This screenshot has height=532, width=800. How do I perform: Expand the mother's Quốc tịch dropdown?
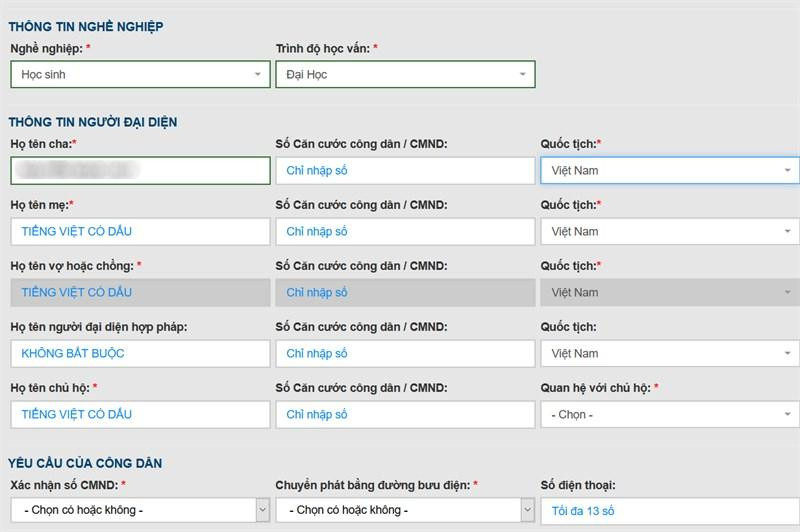pos(669,231)
